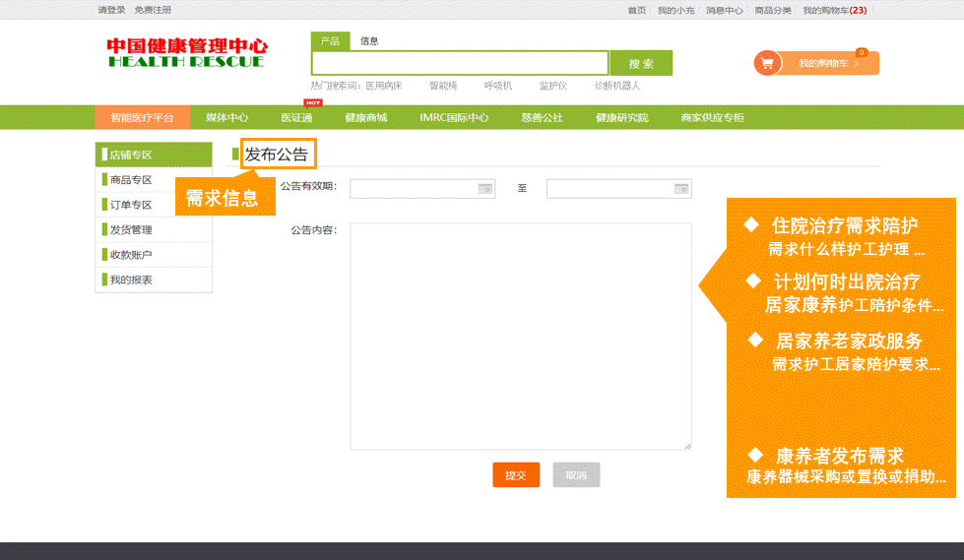Click inside the 公告内容 text area
Image resolution: width=964 pixels, height=560 pixels.
point(520,336)
